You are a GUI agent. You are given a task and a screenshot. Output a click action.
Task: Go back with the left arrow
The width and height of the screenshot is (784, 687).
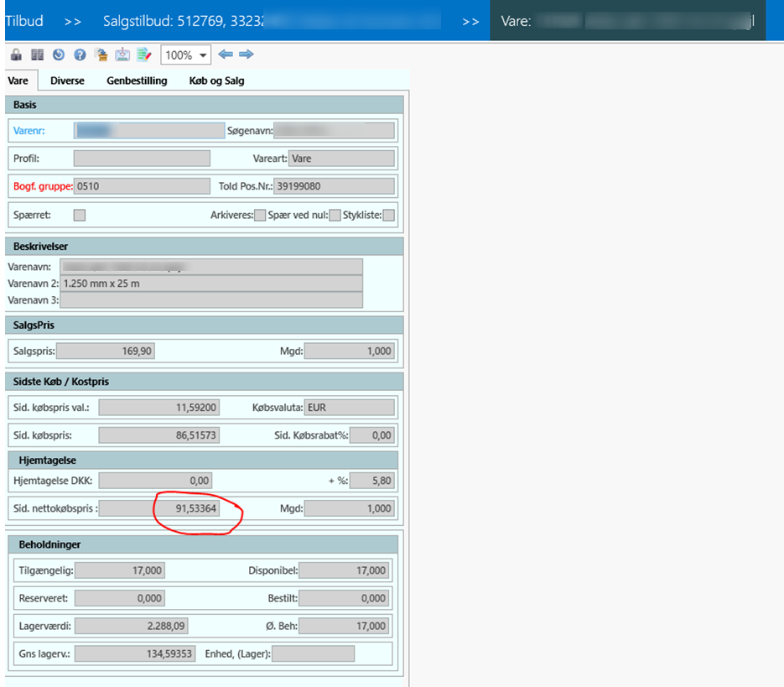(x=226, y=54)
